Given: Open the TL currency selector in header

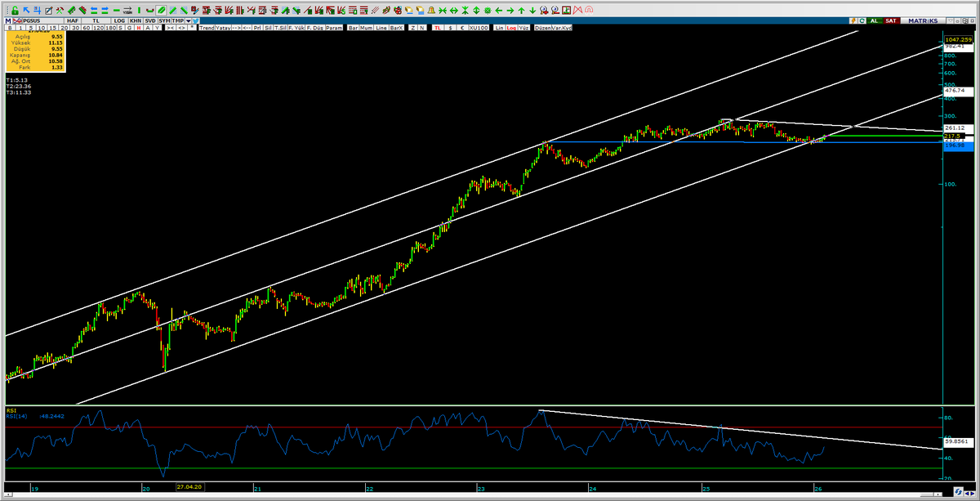Looking at the screenshot, I should [96, 20].
